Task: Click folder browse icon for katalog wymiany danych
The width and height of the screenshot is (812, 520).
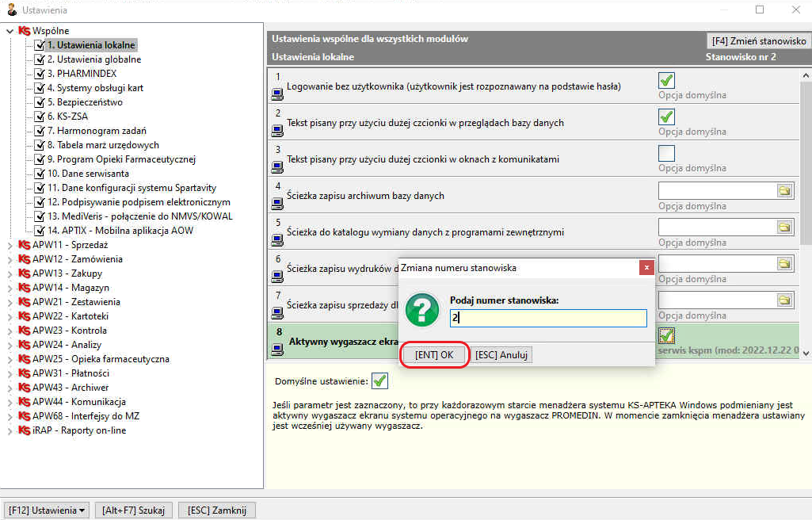Action: [784, 227]
